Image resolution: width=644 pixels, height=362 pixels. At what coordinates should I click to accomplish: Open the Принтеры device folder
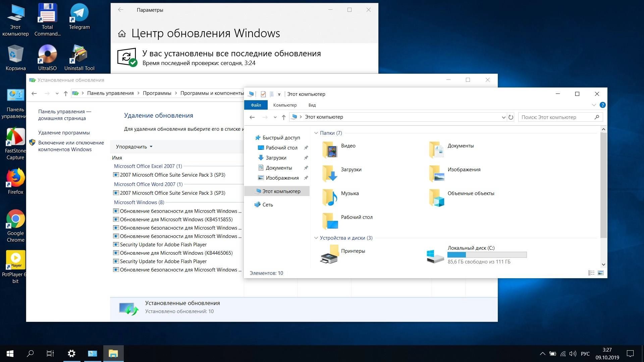342,254
